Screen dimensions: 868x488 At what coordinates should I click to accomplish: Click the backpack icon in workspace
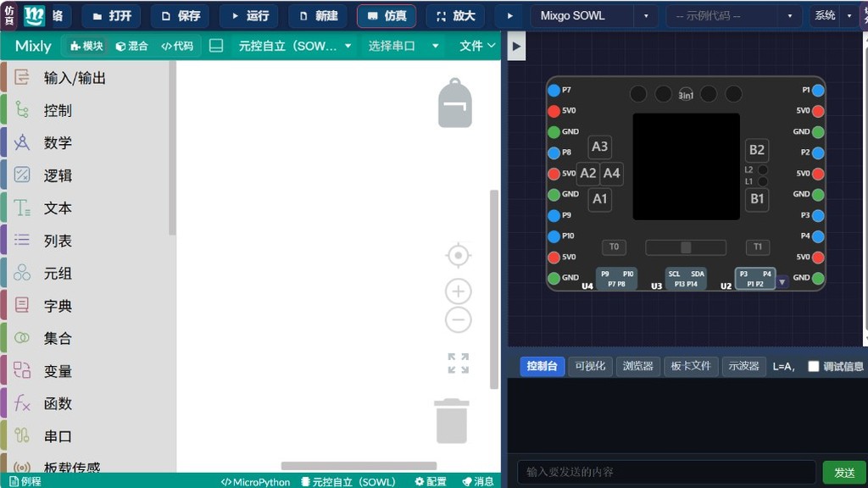point(455,103)
